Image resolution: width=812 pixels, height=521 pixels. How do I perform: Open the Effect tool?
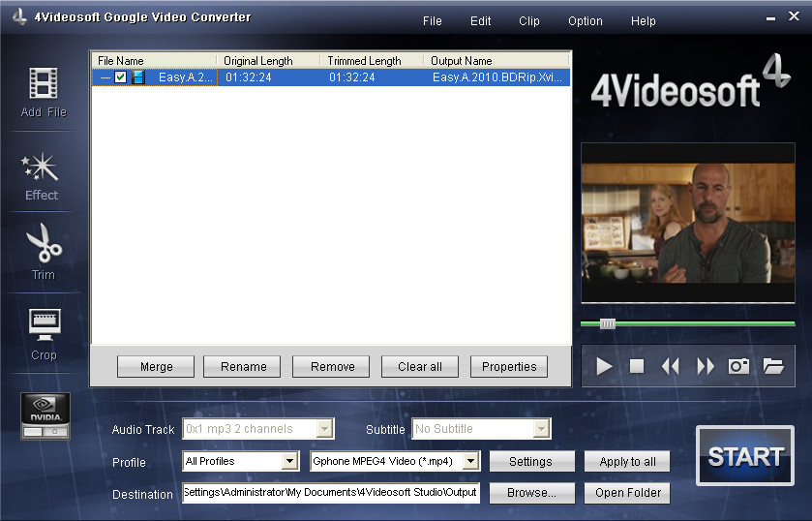click(41, 177)
